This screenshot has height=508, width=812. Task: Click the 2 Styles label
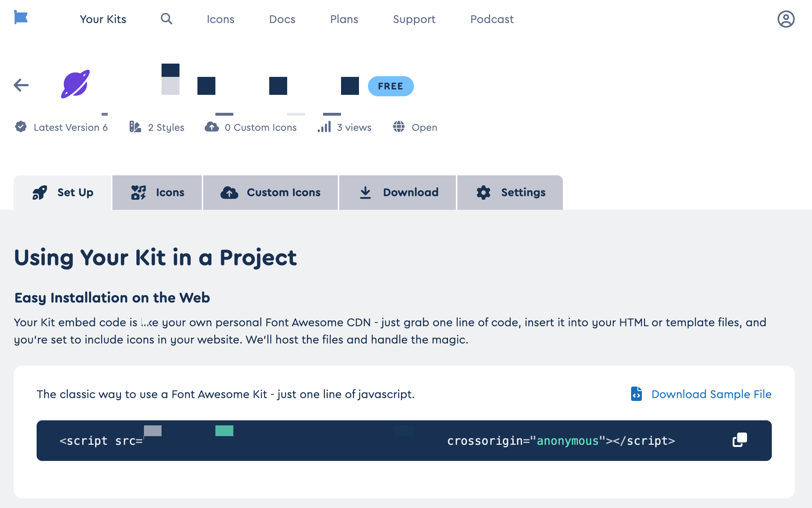(166, 127)
